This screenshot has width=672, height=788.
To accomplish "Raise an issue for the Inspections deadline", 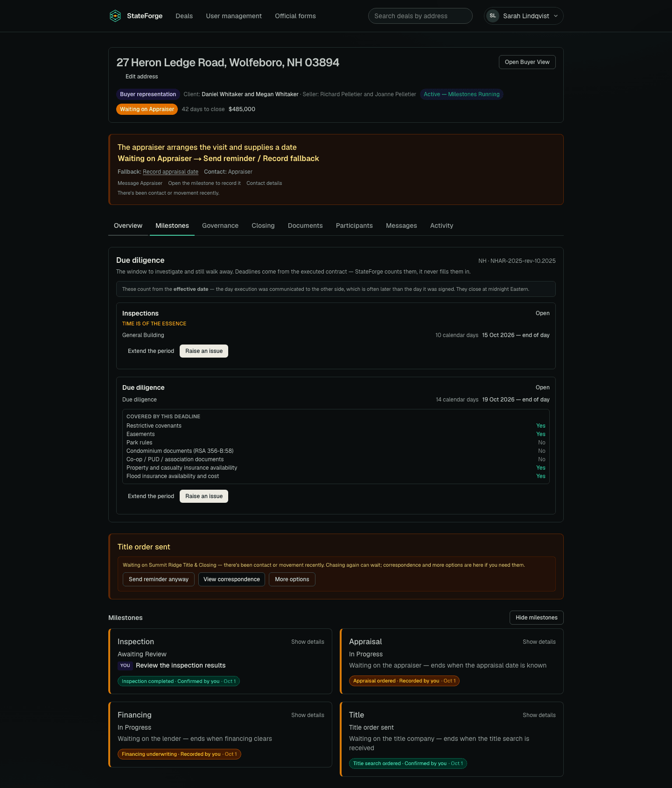I will pyautogui.click(x=204, y=351).
